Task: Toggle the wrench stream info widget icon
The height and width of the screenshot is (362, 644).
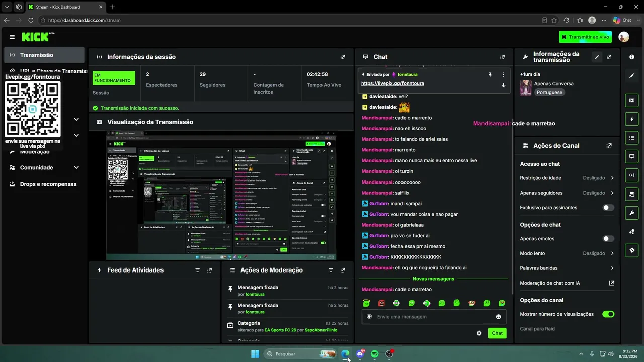Action: [632, 213]
